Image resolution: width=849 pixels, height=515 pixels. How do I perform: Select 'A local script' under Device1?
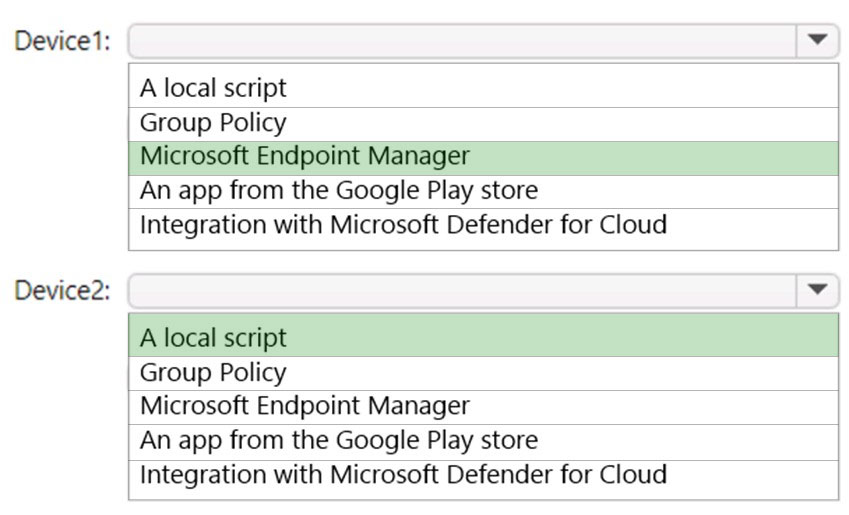click(x=483, y=87)
